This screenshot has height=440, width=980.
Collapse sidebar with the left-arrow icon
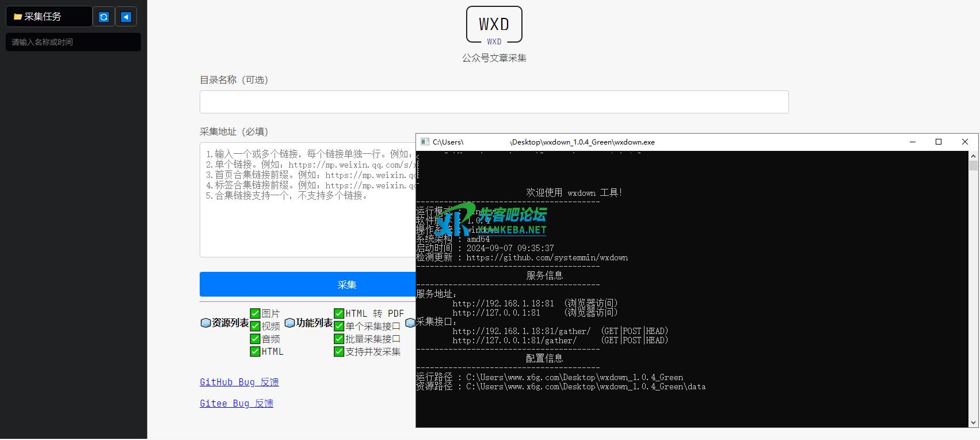pyautogui.click(x=126, y=17)
